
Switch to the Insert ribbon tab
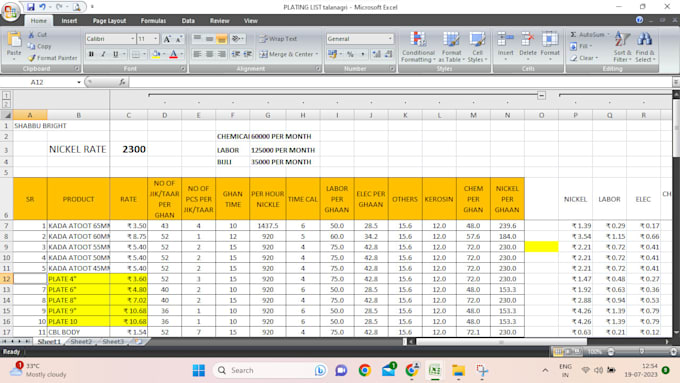point(69,20)
